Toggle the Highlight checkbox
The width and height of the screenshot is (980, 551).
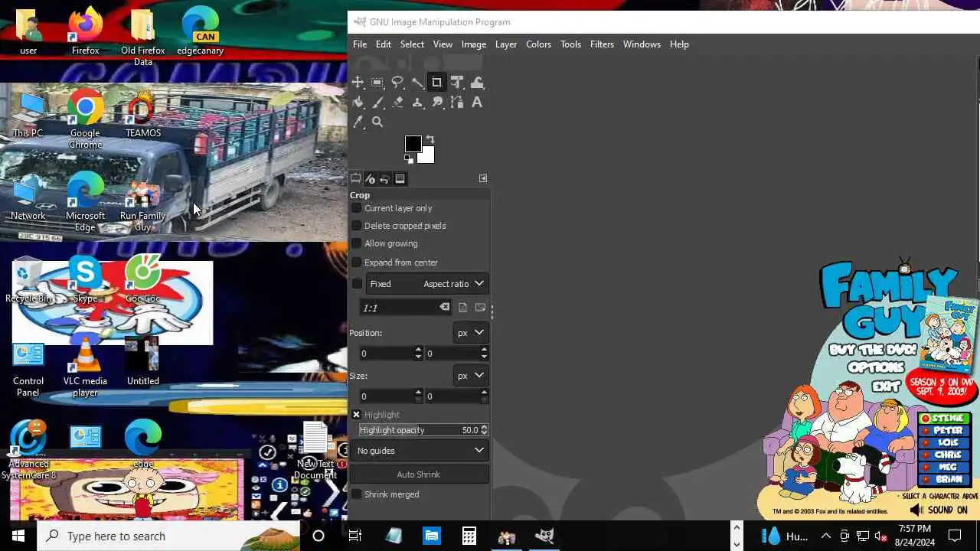[x=357, y=415]
